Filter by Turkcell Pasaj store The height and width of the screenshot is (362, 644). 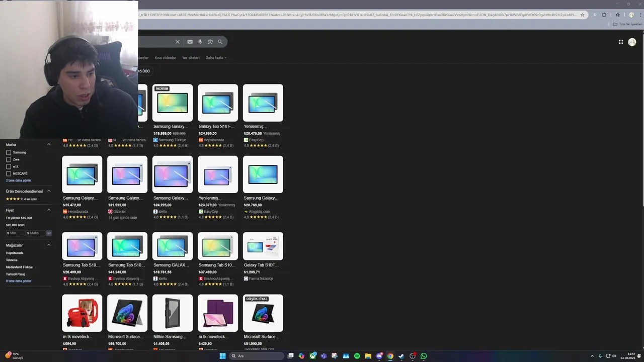16,274
